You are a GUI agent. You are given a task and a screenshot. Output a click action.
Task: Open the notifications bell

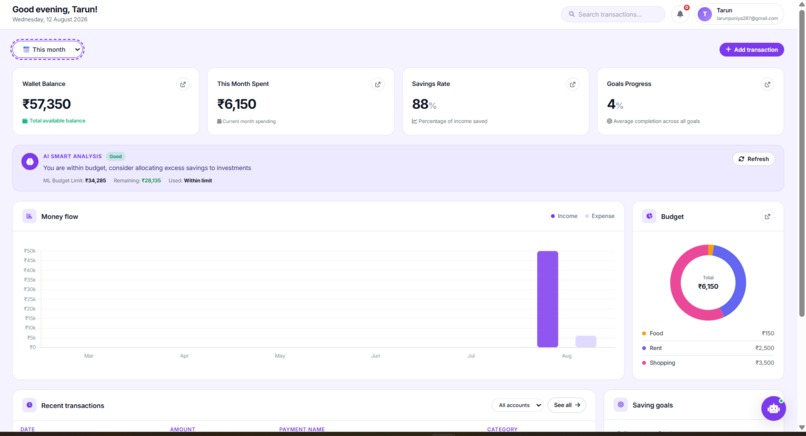(680, 14)
